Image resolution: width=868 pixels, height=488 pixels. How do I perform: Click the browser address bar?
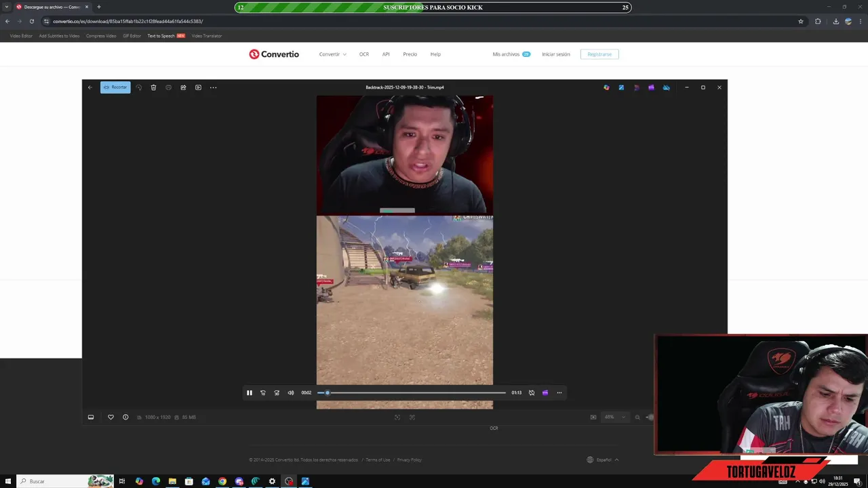420,21
